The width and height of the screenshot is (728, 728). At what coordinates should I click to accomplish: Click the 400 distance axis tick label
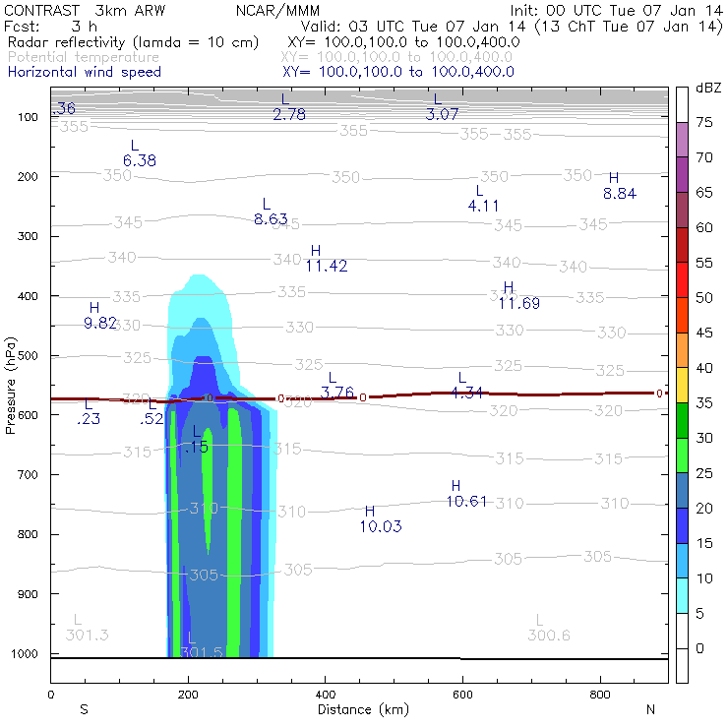click(x=325, y=695)
